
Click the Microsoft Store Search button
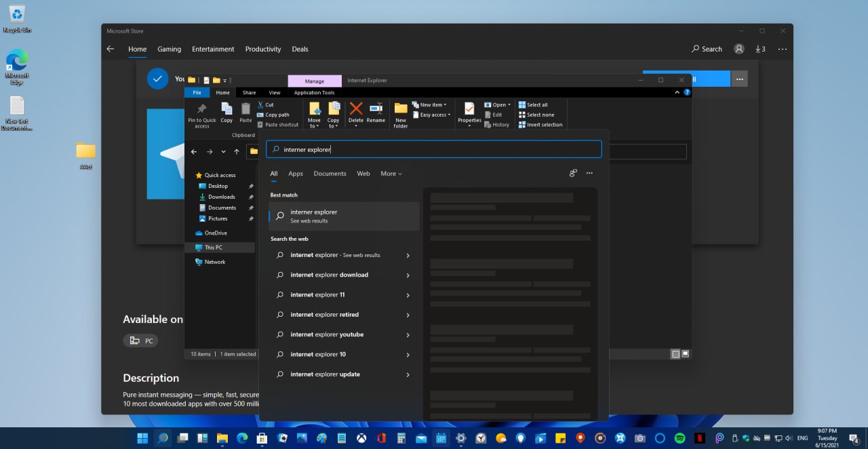[x=707, y=49]
